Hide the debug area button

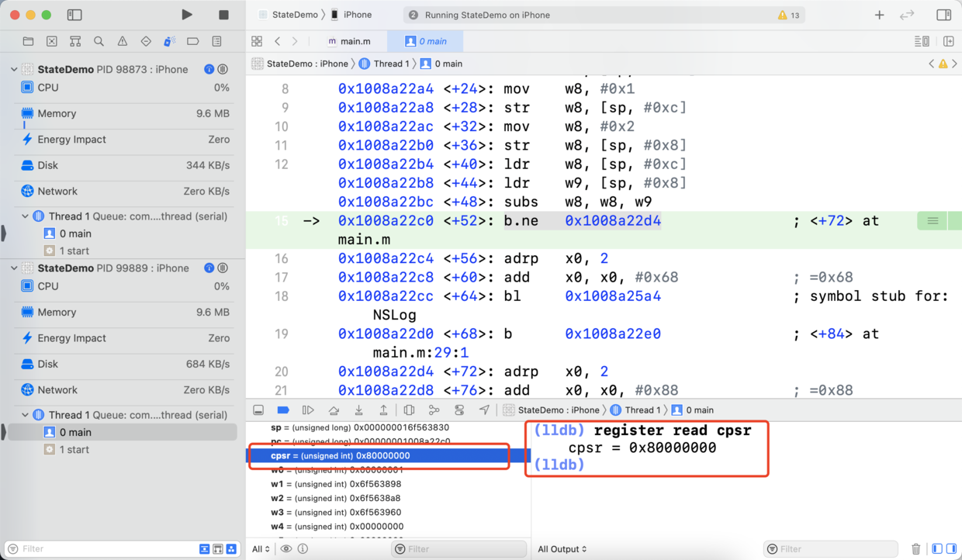coord(258,410)
